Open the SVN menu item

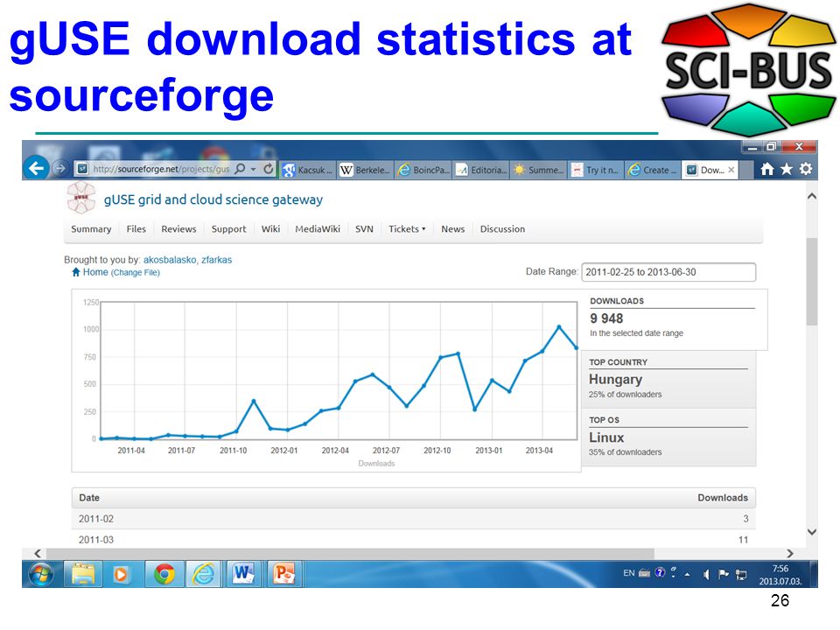[x=364, y=228]
